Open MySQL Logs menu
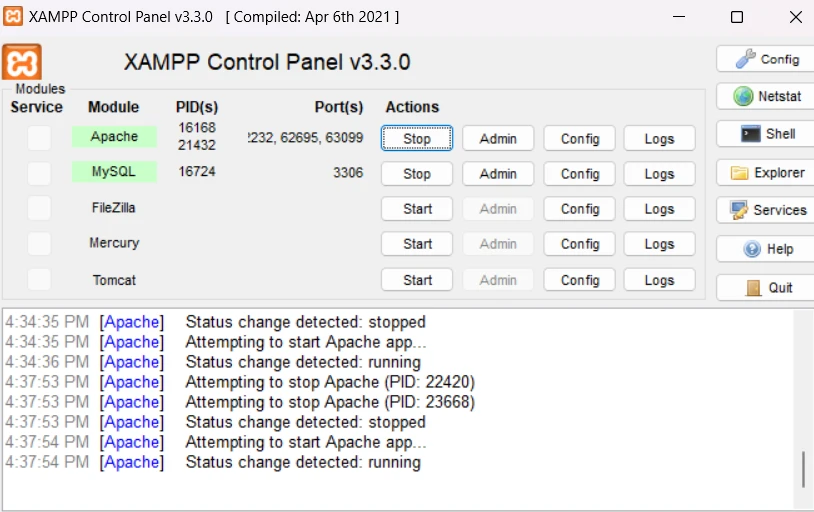814x512 pixels. (659, 173)
